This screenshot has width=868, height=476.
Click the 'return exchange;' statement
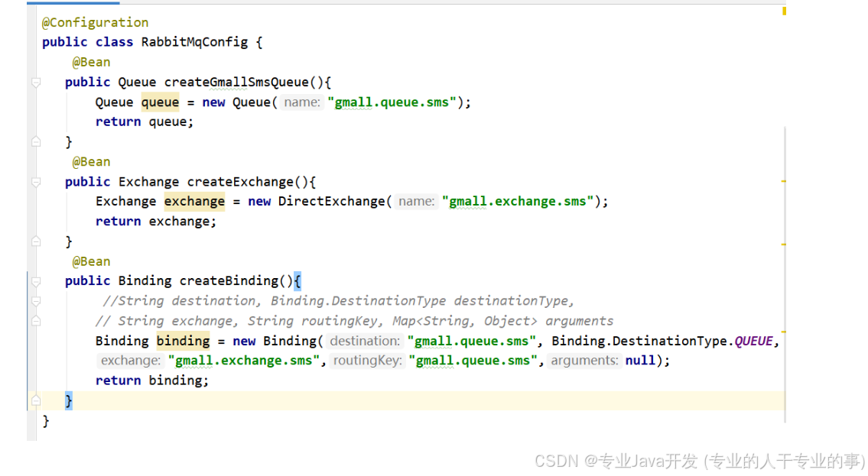point(155,222)
